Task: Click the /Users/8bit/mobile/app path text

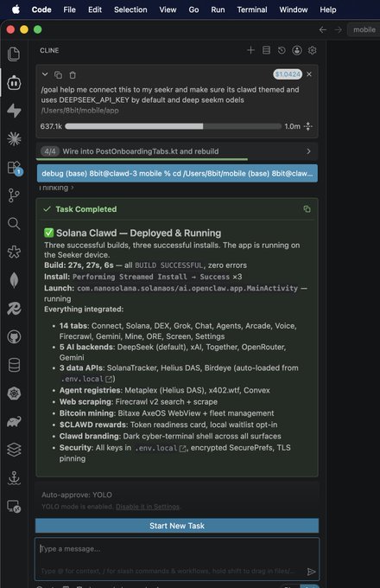Action: pos(79,111)
